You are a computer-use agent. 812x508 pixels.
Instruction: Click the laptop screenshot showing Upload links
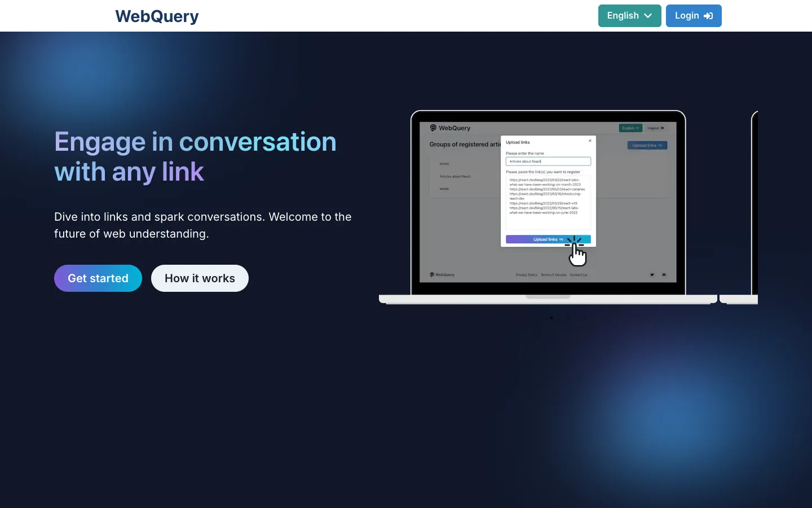[548, 207]
